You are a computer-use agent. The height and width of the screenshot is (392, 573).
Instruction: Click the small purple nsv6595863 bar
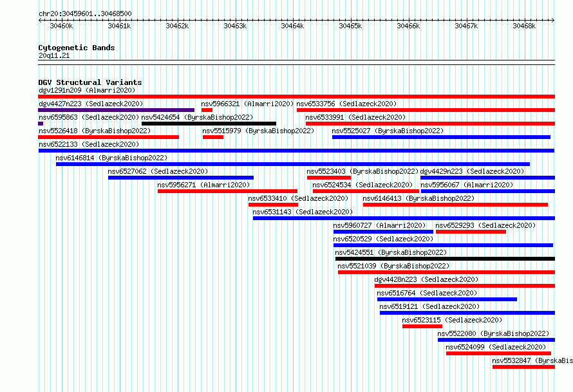pos(41,124)
